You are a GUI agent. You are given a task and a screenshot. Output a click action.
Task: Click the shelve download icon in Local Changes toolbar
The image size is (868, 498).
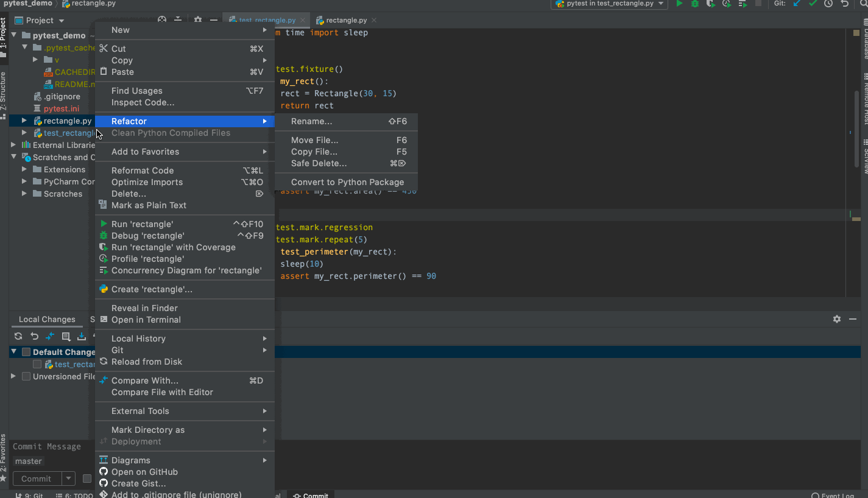(x=82, y=336)
